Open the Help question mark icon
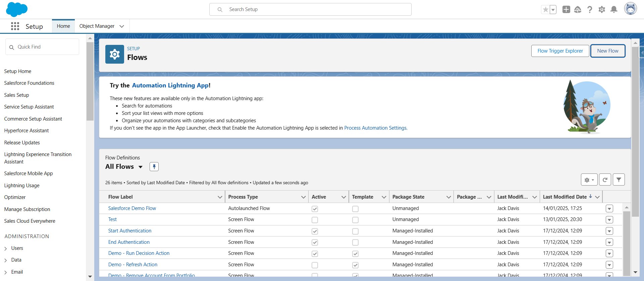This screenshot has height=281, width=644. tap(590, 9)
